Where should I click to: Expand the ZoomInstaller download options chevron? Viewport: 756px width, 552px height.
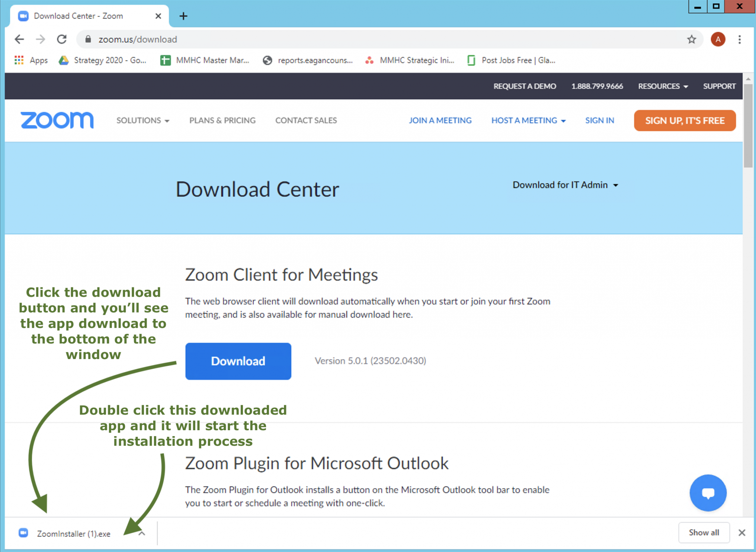[142, 534]
